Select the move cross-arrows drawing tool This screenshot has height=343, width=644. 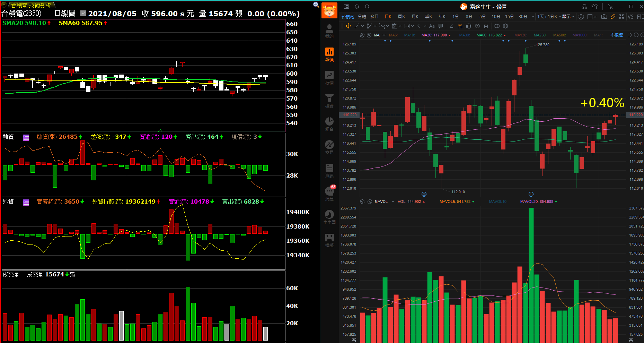click(348, 26)
